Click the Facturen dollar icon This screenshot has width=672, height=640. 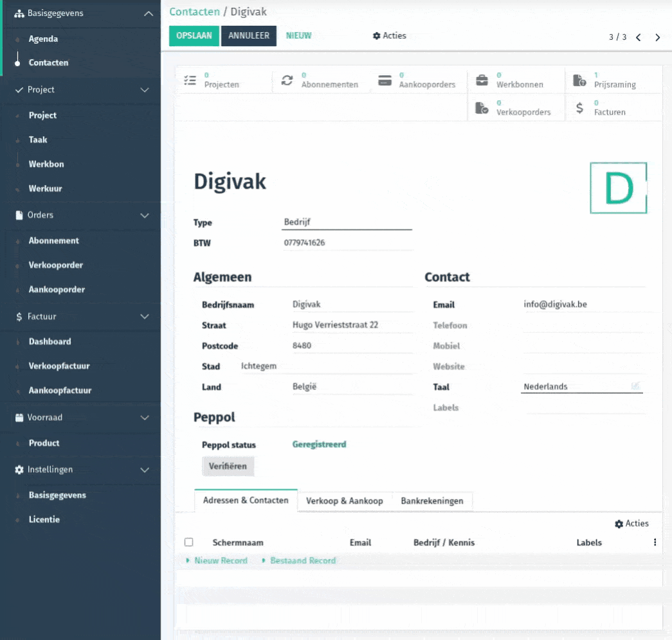[579, 108]
